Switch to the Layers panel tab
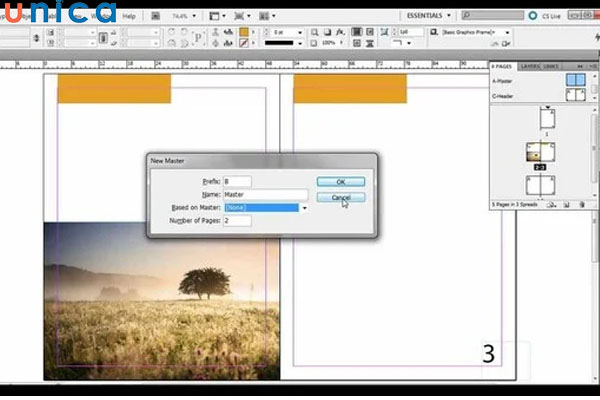Image resolution: width=600 pixels, height=400 pixels. [530, 67]
